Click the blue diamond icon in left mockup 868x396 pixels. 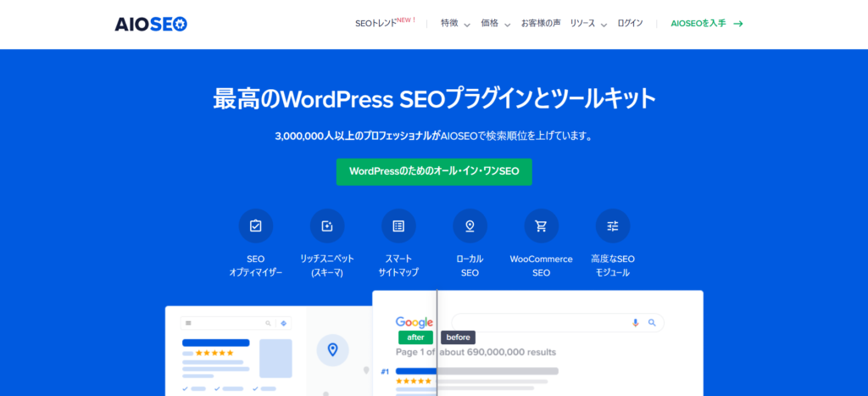tap(284, 323)
